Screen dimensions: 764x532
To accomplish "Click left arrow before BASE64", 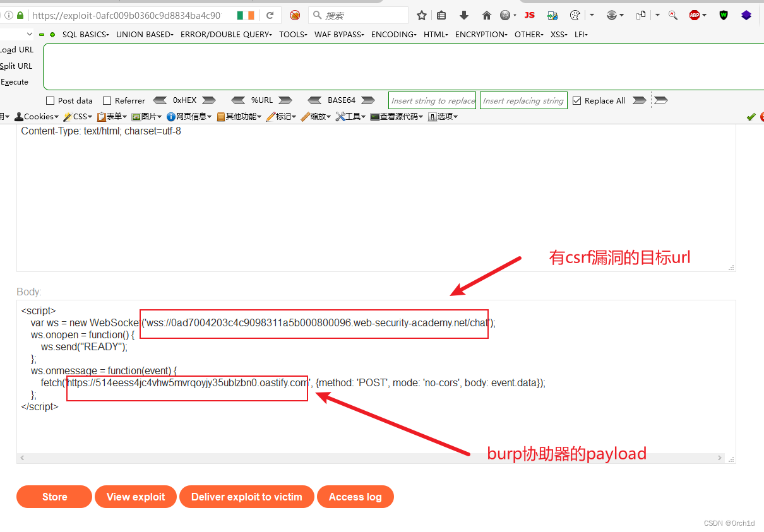I will click(x=315, y=100).
